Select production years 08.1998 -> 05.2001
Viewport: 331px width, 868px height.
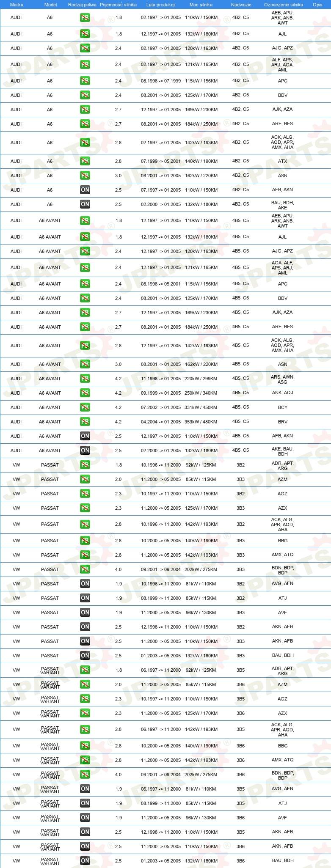coord(161,284)
